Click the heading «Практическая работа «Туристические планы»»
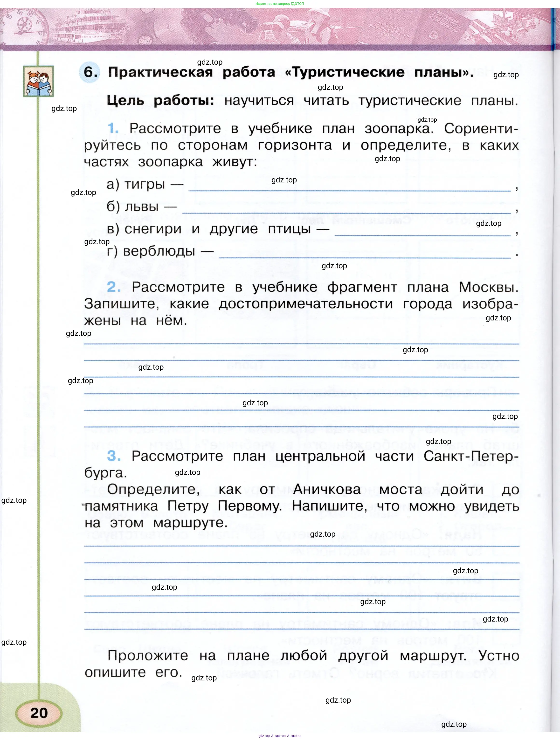The height and width of the screenshot is (740, 560). (x=290, y=72)
